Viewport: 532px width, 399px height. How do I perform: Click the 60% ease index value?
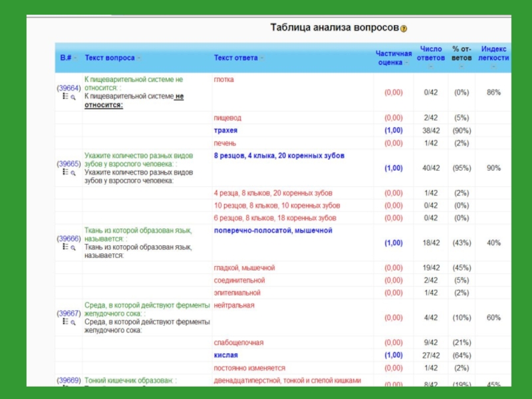493,318
